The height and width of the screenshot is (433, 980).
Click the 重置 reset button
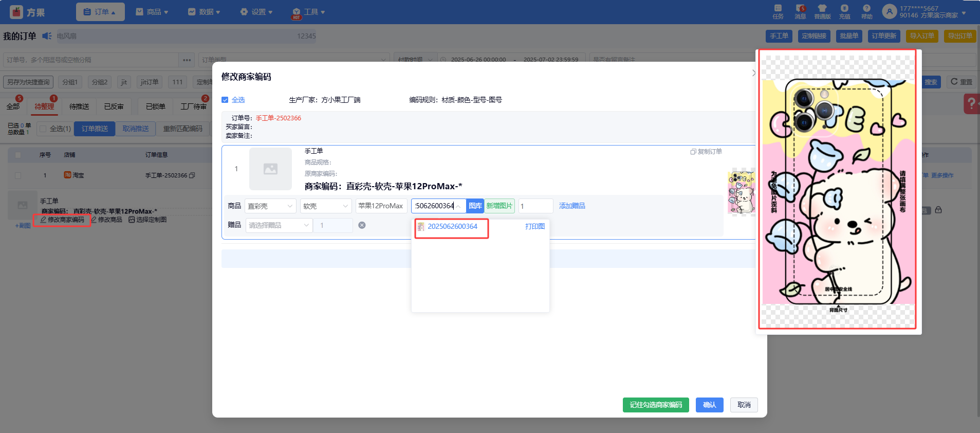[961, 82]
